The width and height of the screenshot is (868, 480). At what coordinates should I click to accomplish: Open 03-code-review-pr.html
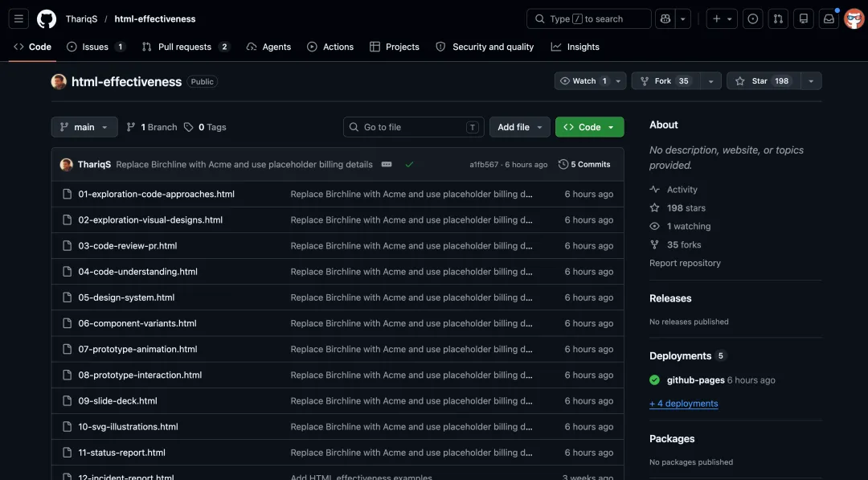(x=127, y=246)
